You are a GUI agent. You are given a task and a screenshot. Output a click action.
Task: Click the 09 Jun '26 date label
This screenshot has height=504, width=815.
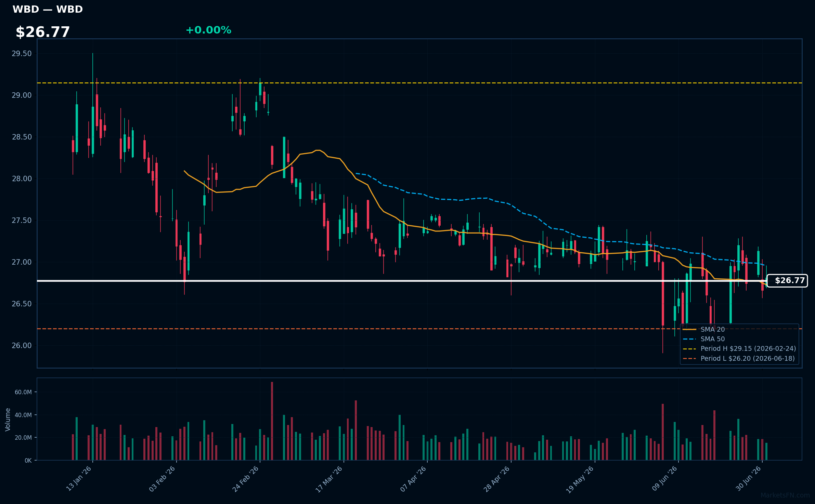point(664,479)
